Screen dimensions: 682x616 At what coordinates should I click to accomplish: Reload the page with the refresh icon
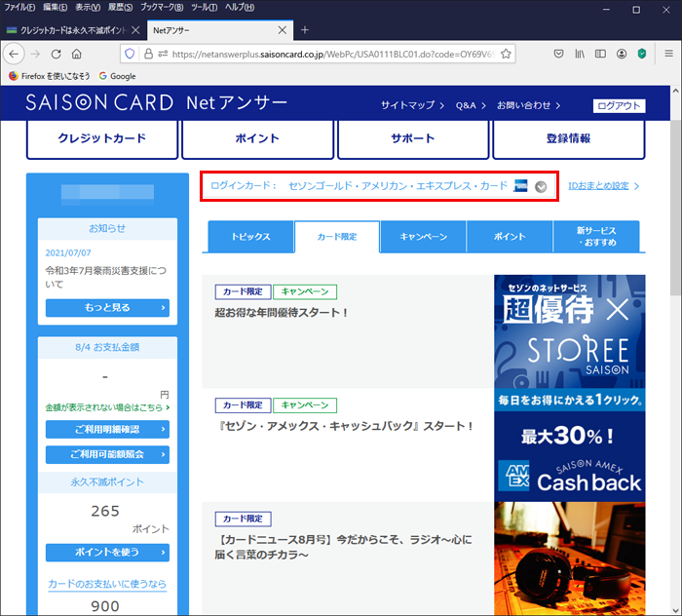click(56, 54)
